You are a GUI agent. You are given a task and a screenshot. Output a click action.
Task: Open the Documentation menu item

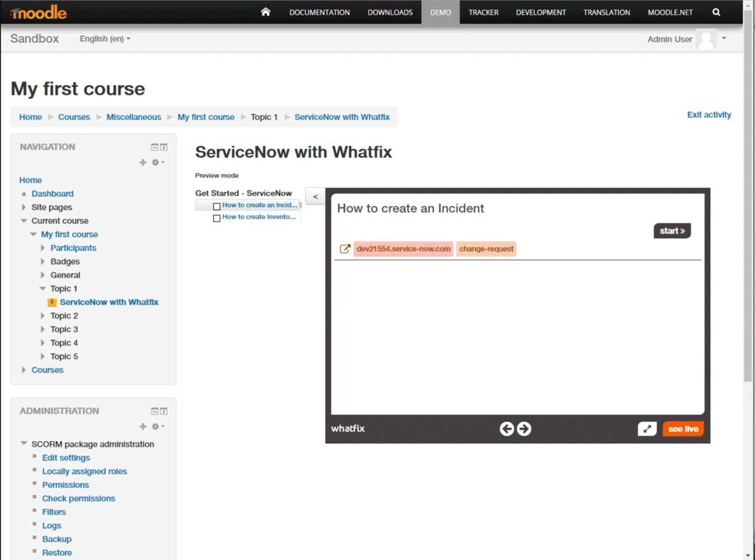(319, 12)
